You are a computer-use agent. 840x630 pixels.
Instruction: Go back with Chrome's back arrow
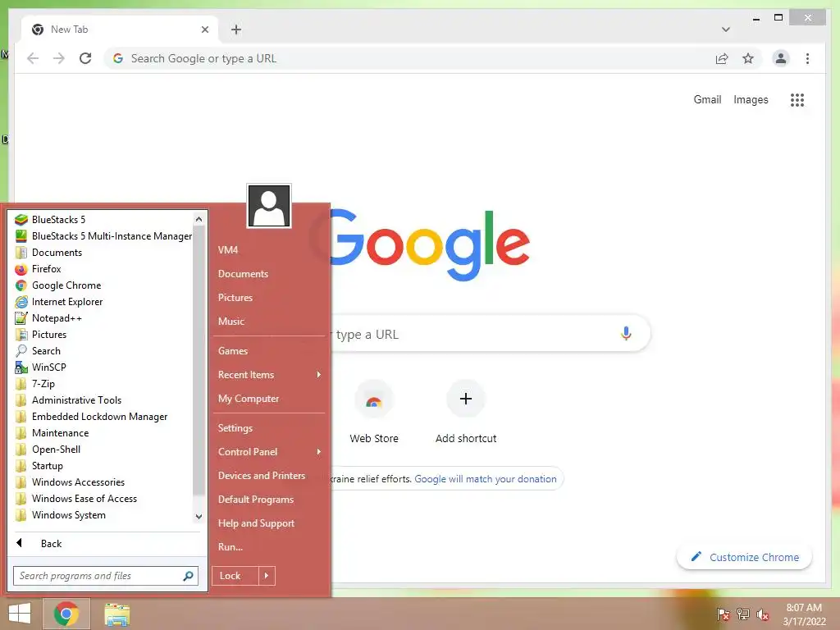point(33,58)
